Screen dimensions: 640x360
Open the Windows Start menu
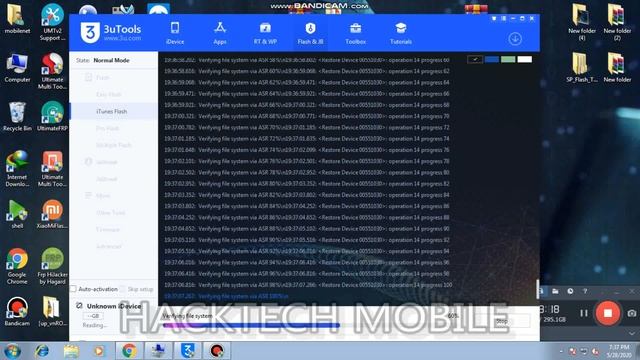coord(12,351)
